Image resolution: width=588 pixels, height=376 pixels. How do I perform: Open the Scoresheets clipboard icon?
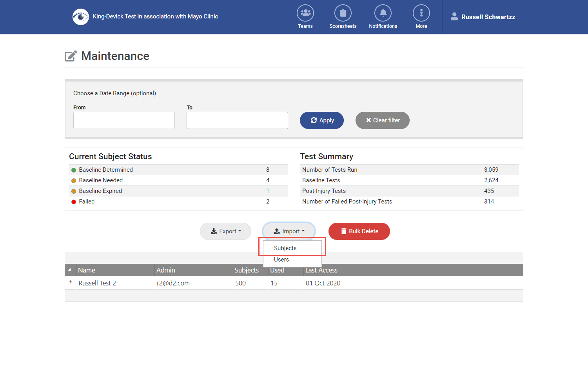(x=343, y=13)
